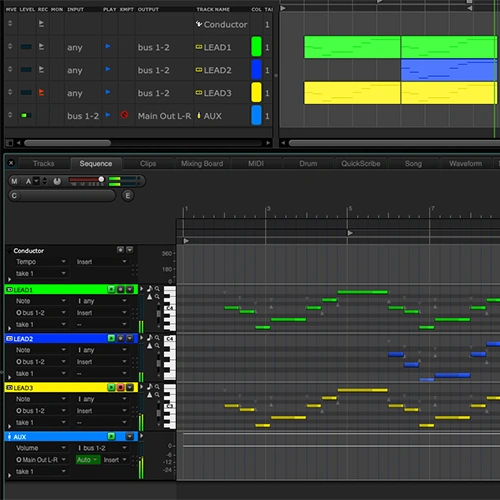Click the Conductor record button in sequence editor
Viewport: 500px width, 500px height.
(120, 250)
